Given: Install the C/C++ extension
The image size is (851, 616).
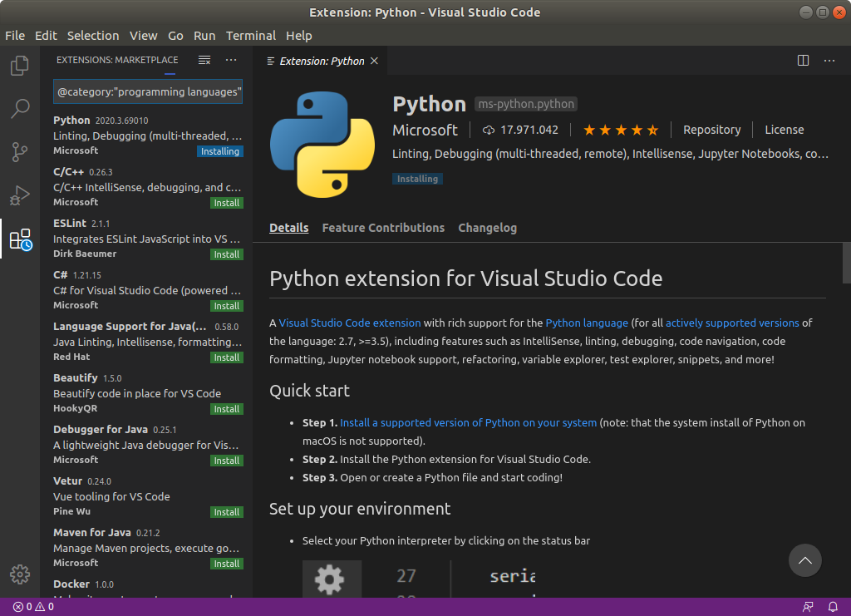Looking at the screenshot, I should coord(227,203).
